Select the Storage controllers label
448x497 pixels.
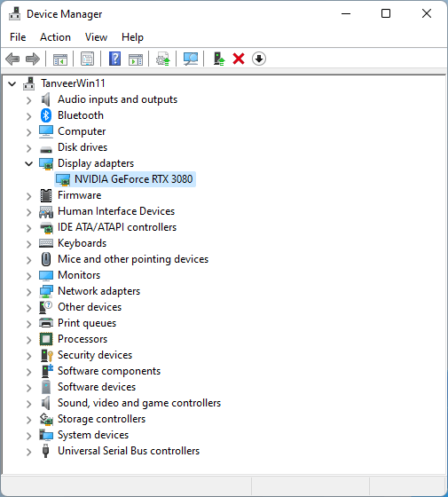click(102, 419)
